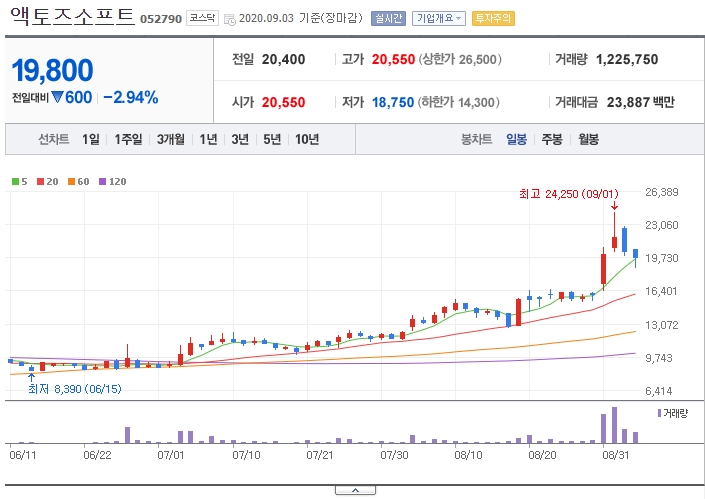The image size is (705, 499).
Task: Click the current price 19,800
Action: (53, 71)
